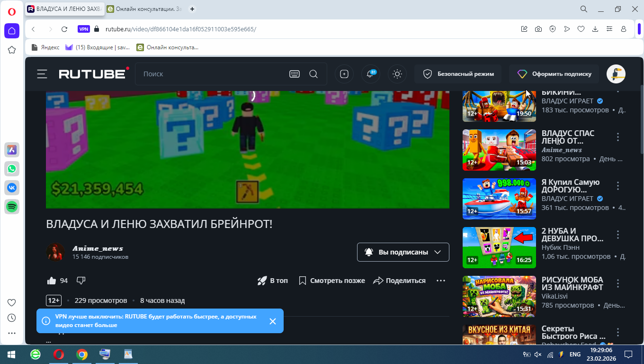The image size is (644, 364).
Task: Open the Windows notification center
Action: click(x=628, y=355)
